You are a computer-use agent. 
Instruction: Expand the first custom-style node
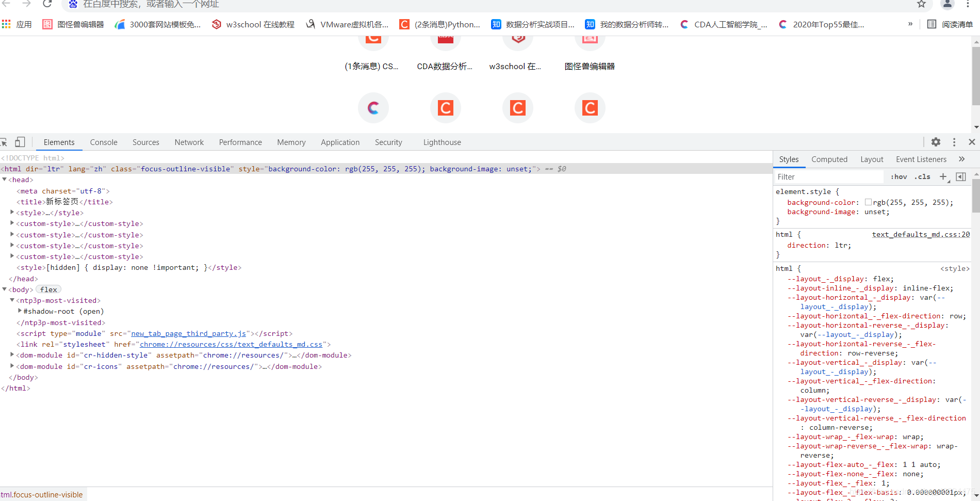12,223
